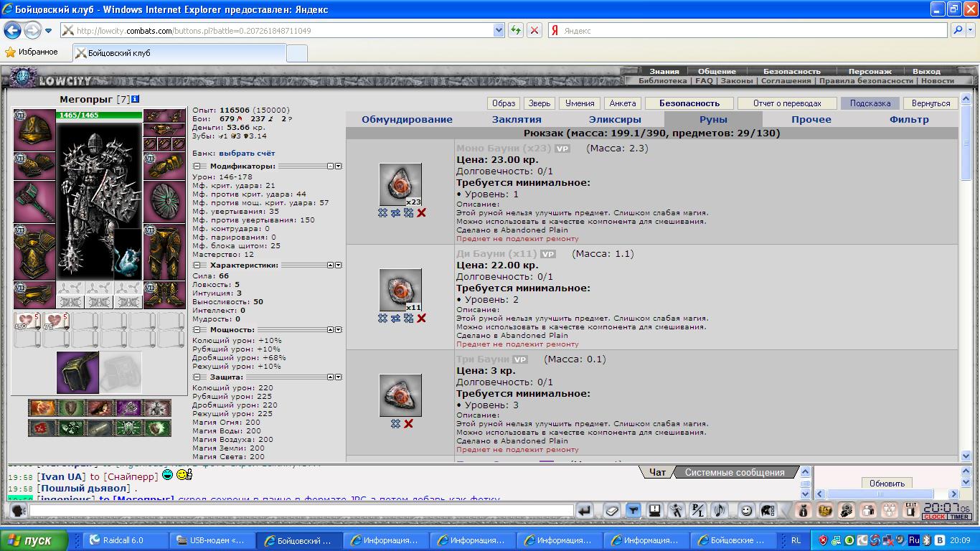Follow the выбрать счёт bank link
The width and height of the screenshot is (980, 551).
247,153
